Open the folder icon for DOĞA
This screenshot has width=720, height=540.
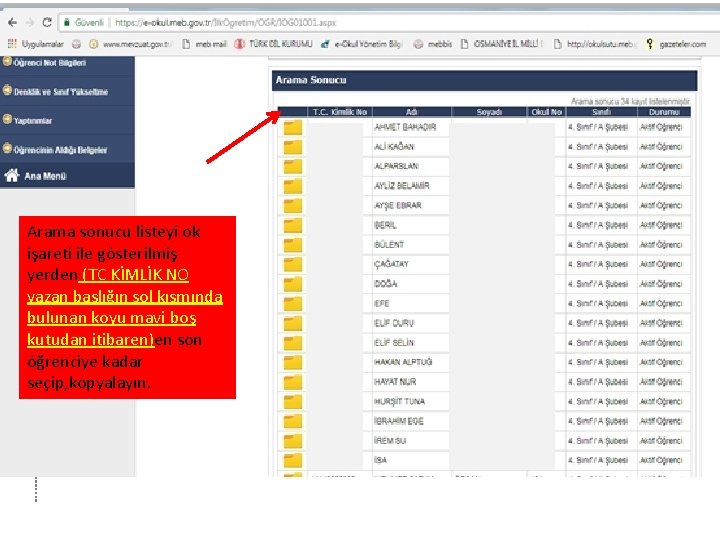point(292,284)
